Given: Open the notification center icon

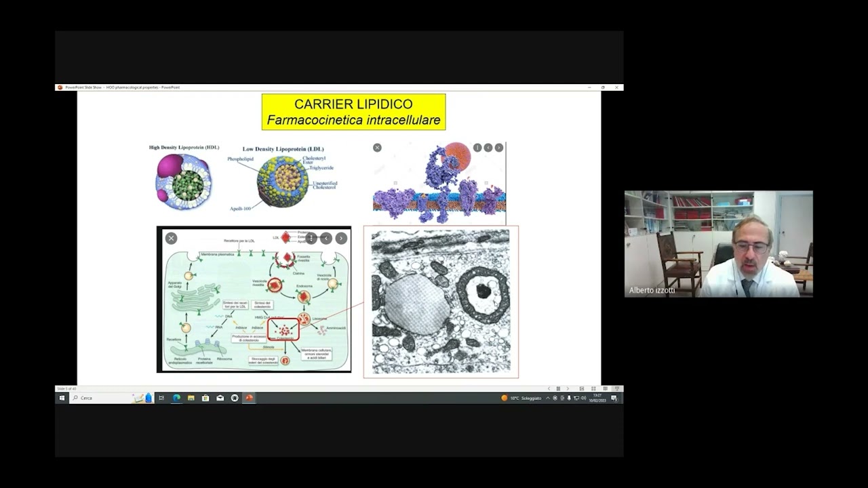Looking at the screenshot, I should [614, 398].
